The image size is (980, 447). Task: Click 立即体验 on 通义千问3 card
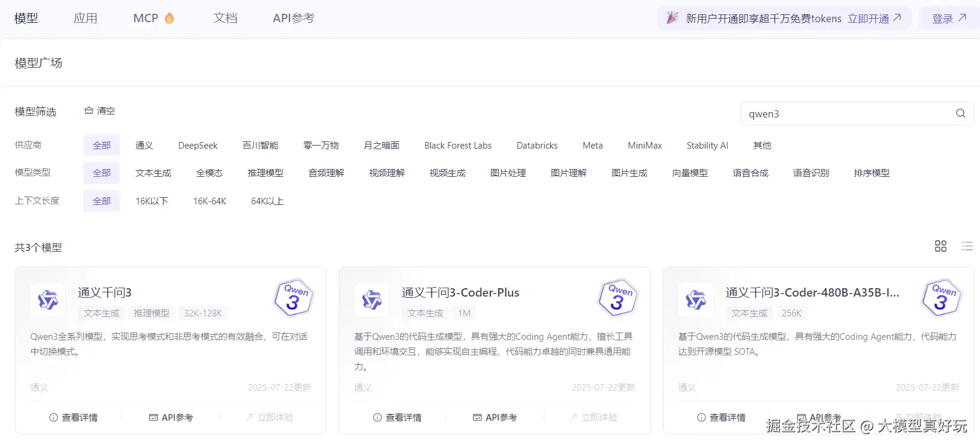pyautogui.click(x=269, y=418)
